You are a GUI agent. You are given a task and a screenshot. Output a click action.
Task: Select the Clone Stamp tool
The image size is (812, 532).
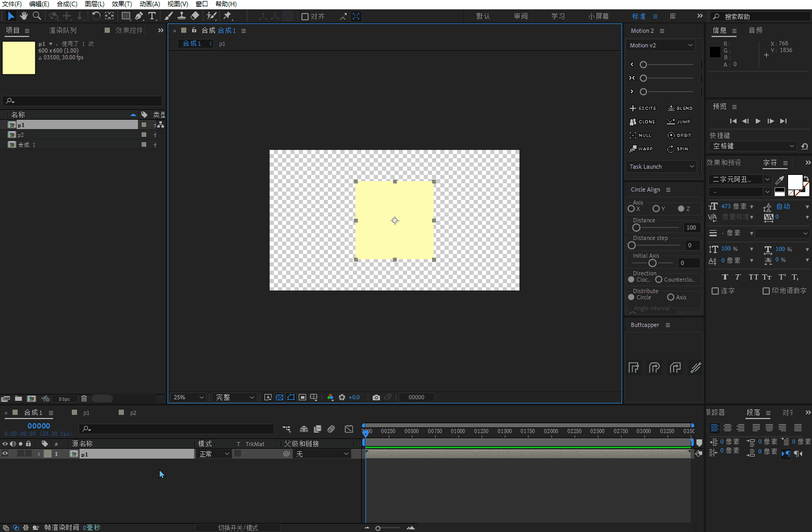pos(182,16)
